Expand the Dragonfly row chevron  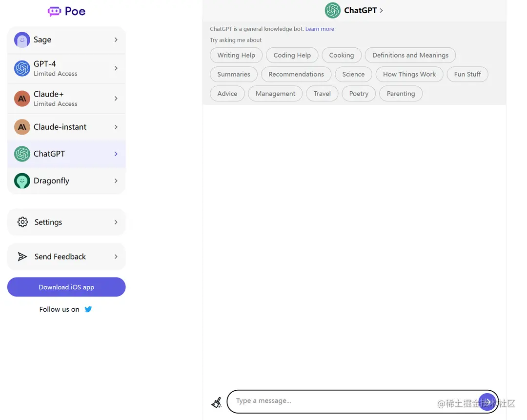[116, 181]
